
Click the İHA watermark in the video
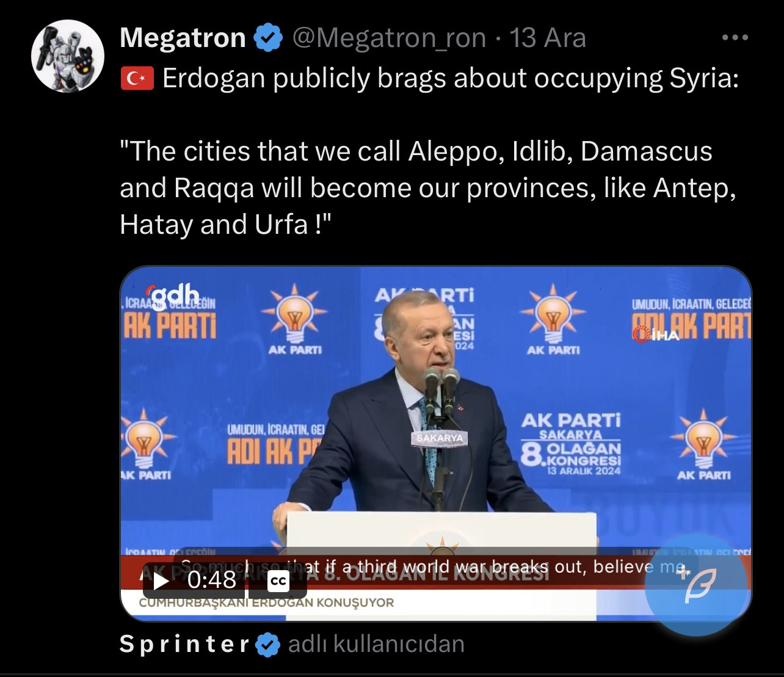656,335
